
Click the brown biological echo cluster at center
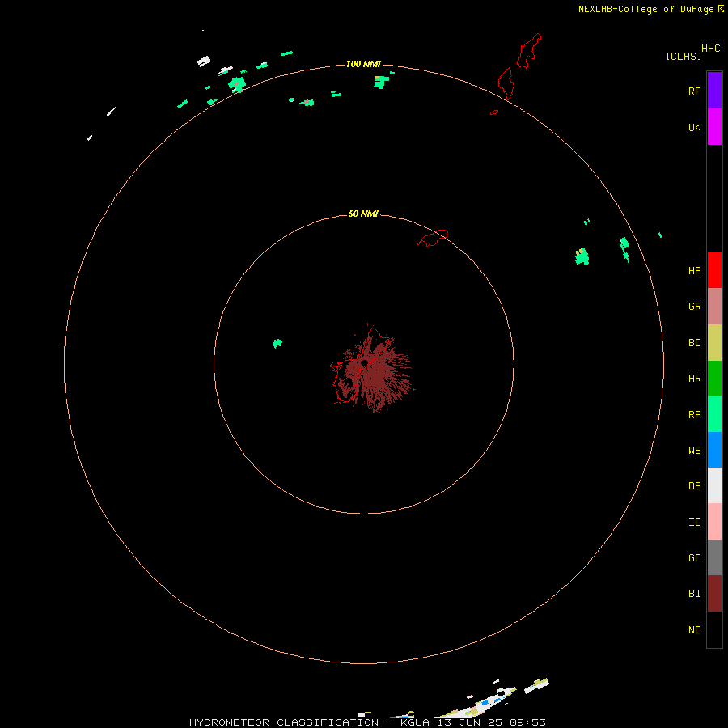click(x=374, y=369)
